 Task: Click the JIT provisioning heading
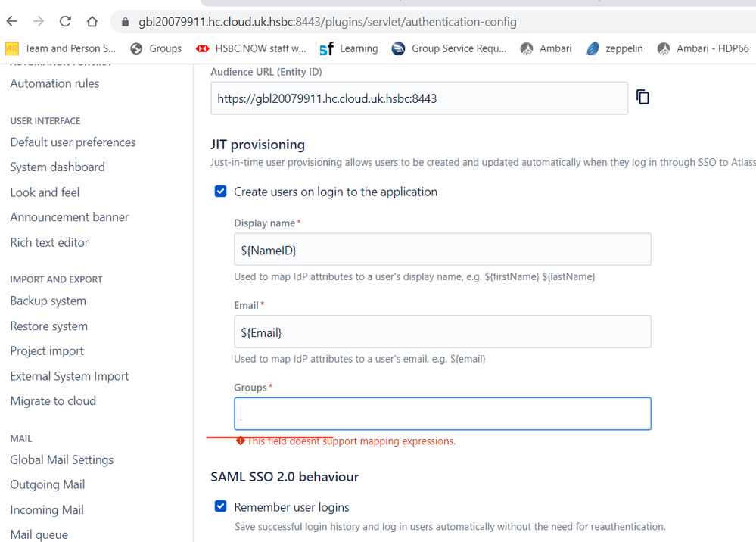[257, 145]
